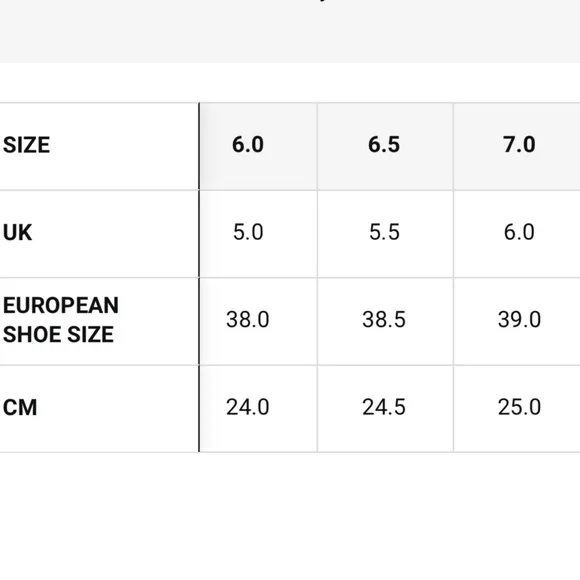Image resolution: width=580 pixels, height=580 pixels.
Task: Click CM value 24.0 cell
Action: tap(258, 408)
